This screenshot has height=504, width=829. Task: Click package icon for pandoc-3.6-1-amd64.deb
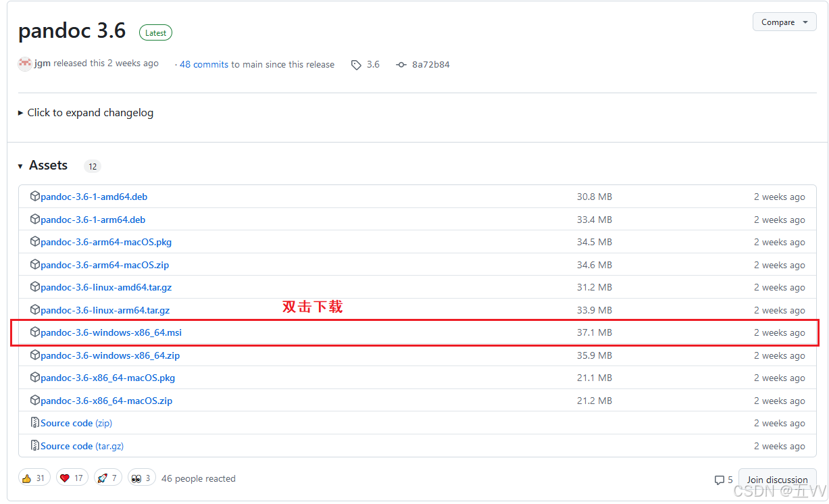click(35, 197)
